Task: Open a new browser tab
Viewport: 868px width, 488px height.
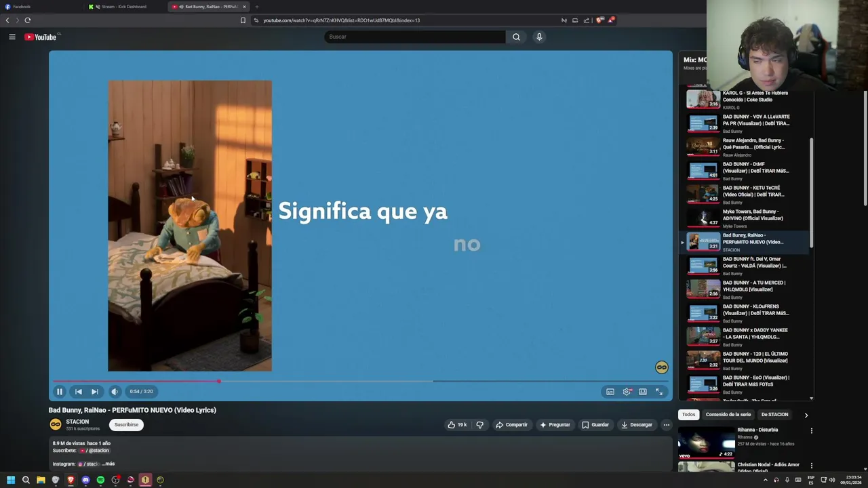Action: pos(256,7)
